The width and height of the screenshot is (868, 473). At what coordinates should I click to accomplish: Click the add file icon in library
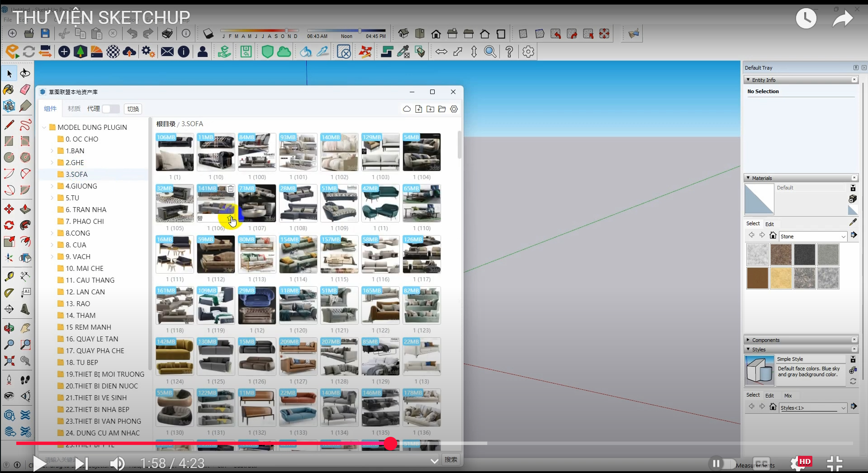tap(418, 109)
